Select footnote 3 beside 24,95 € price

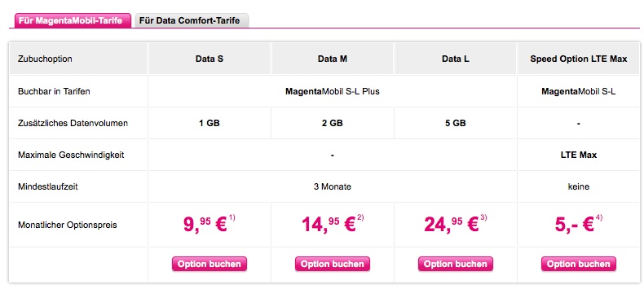click(x=483, y=218)
